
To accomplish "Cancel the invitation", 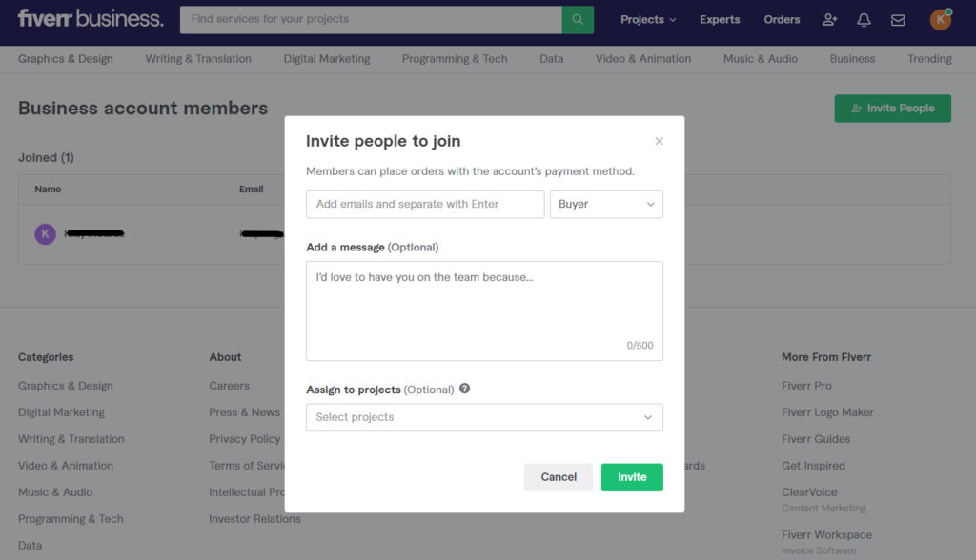I will [x=558, y=477].
